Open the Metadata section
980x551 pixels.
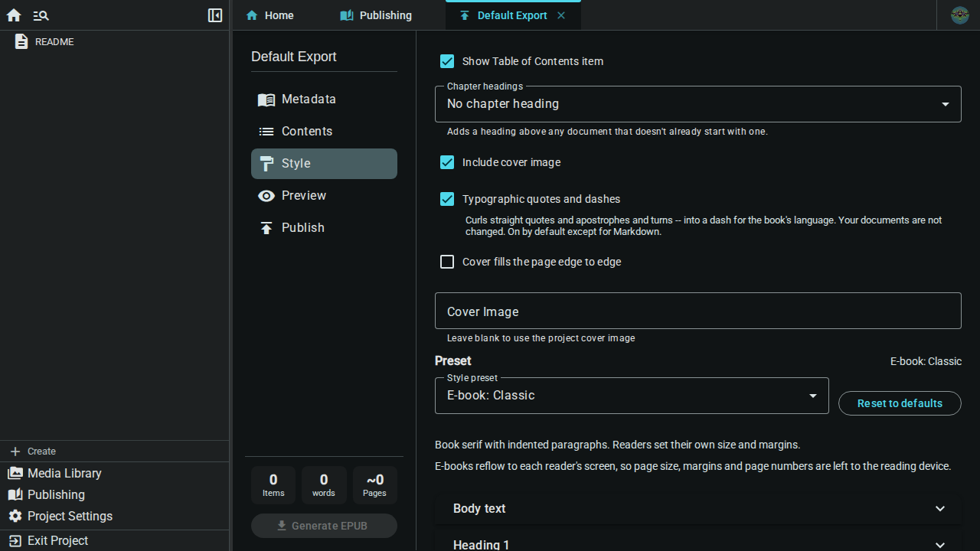[x=324, y=99]
